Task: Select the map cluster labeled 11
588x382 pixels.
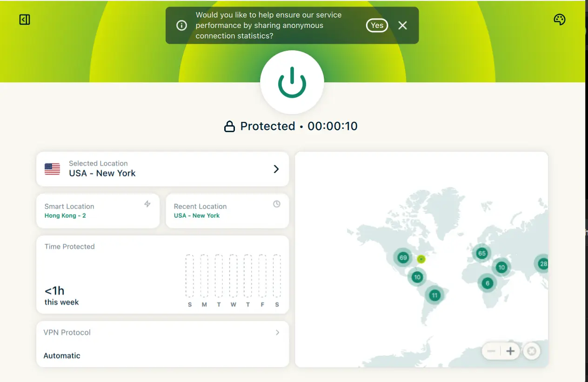Action: click(x=434, y=295)
